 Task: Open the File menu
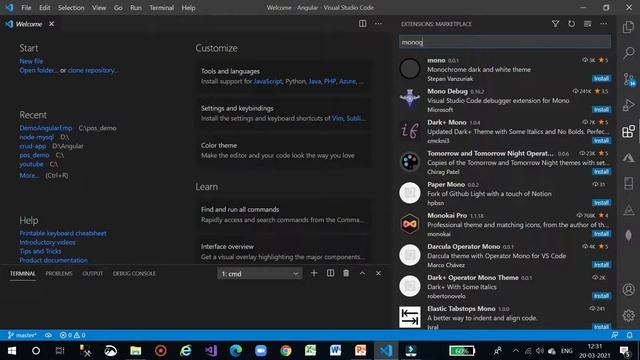[x=26, y=8]
